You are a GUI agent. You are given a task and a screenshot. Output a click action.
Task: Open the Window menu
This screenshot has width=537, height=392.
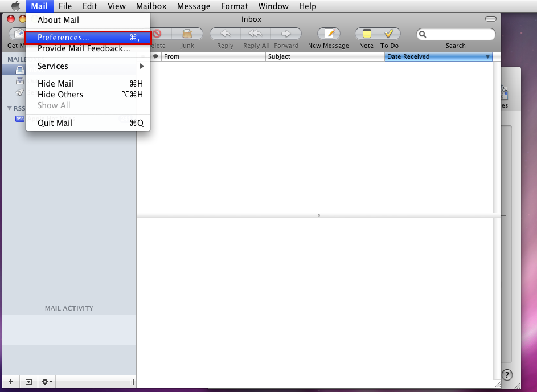tap(273, 6)
